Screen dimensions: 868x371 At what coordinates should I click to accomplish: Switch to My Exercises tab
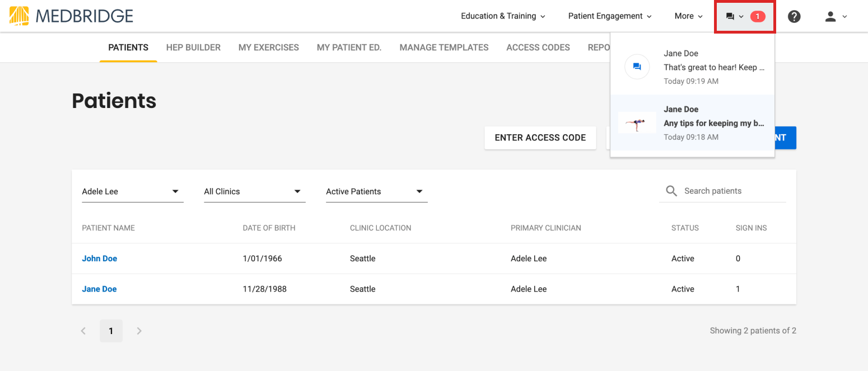269,48
